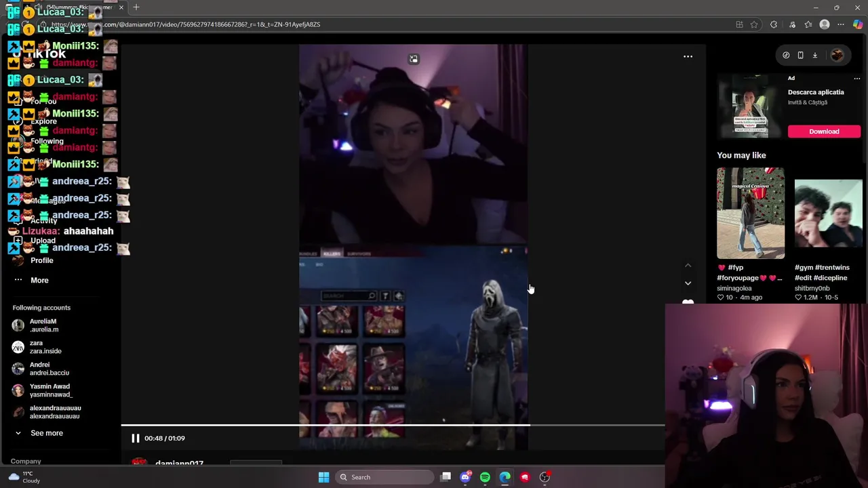The height and width of the screenshot is (488, 868).
Task: Open the Copilot icon in Edge
Action: 858,24
